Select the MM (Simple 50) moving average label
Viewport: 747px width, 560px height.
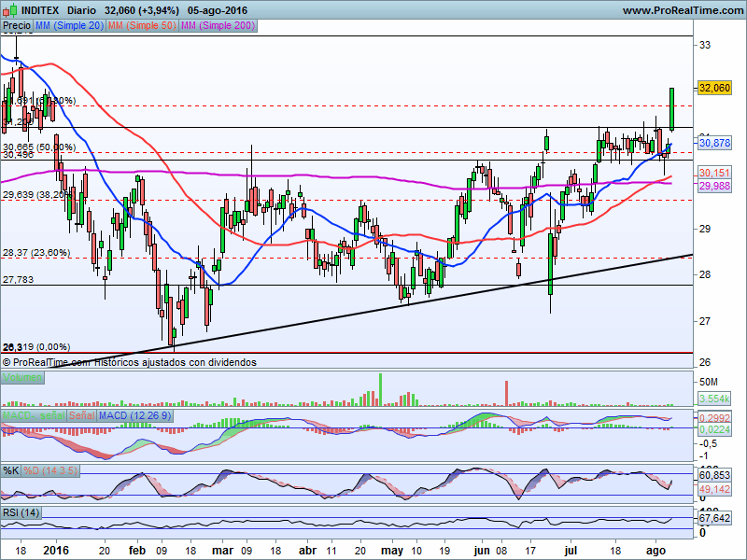(142, 26)
